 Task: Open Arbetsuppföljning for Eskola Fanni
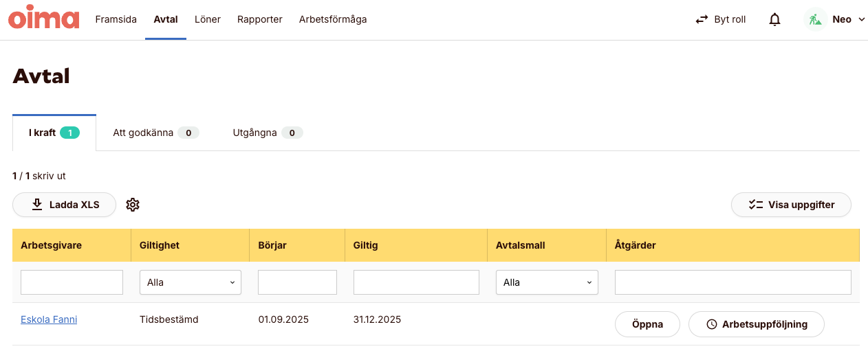[756, 324]
